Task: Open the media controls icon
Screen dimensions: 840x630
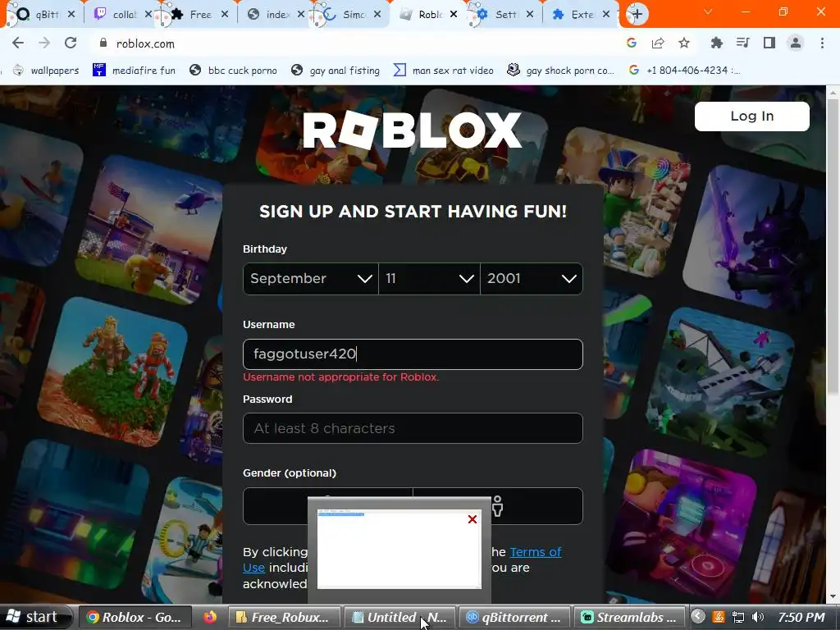Action: pyautogui.click(x=742, y=43)
